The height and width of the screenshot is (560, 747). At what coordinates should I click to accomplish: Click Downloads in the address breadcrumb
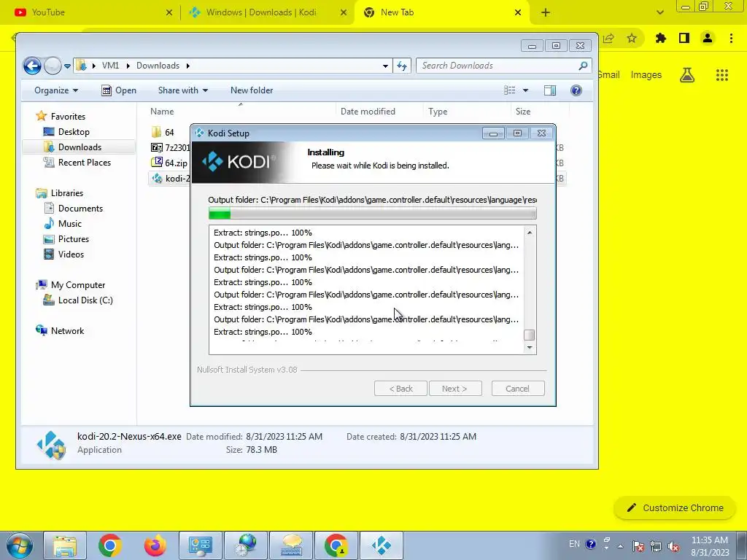click(x=158, y=66)
